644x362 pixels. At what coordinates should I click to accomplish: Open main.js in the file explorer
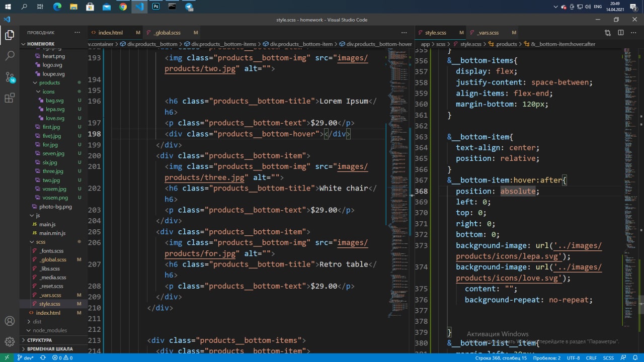[47, 224]
